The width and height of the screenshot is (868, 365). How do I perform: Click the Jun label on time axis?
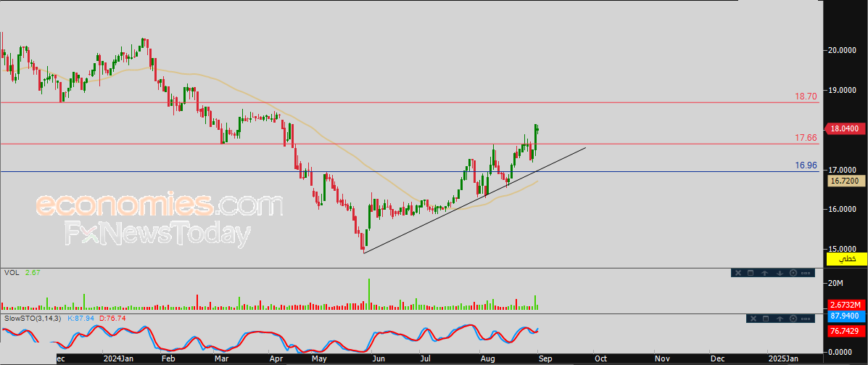click(379, 358)
